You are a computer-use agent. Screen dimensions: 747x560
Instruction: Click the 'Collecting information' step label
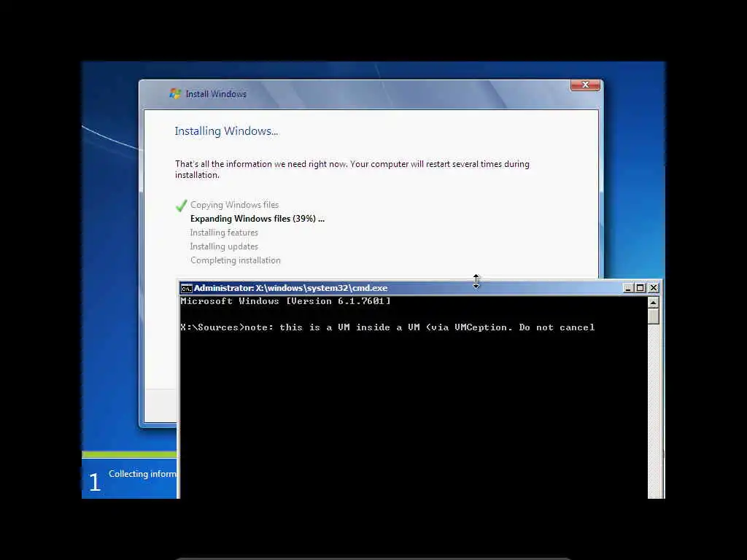click(142, 474)
